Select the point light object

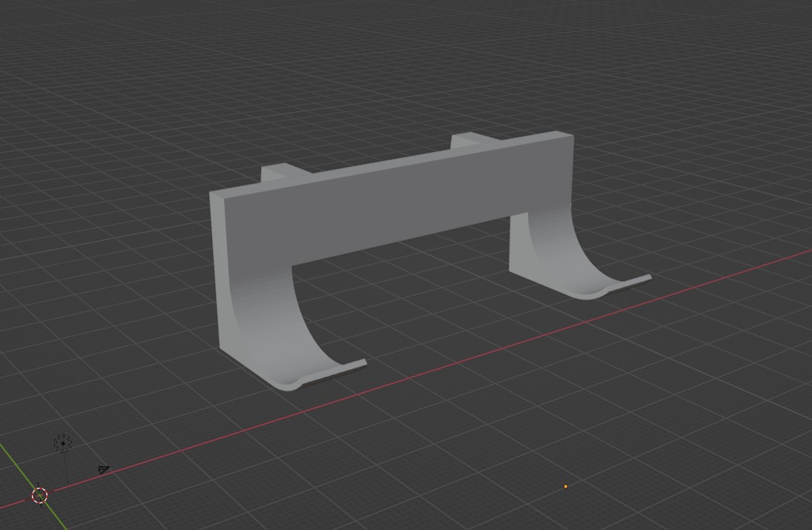tap(63, 443)
